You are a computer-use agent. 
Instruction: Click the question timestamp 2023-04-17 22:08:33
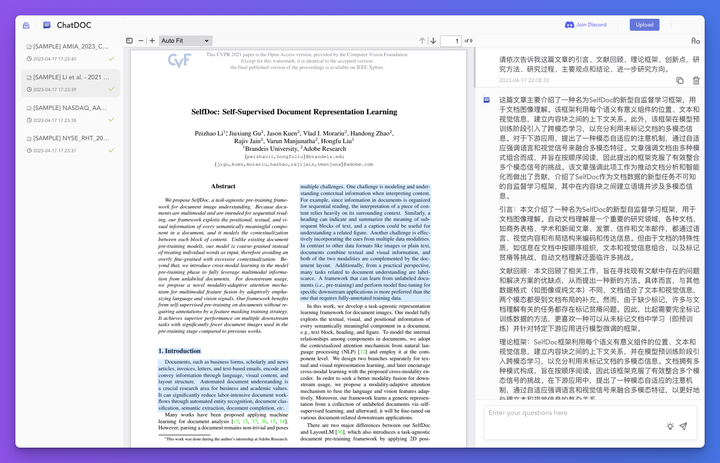[x=524, y=80]
